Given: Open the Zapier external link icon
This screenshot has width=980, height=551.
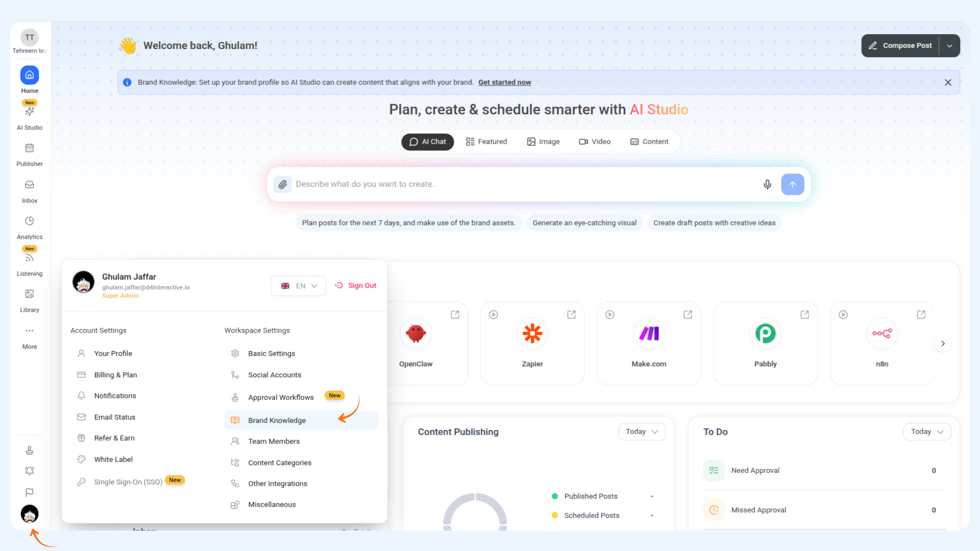Looking at the screenshot, I should click(572, 315).
